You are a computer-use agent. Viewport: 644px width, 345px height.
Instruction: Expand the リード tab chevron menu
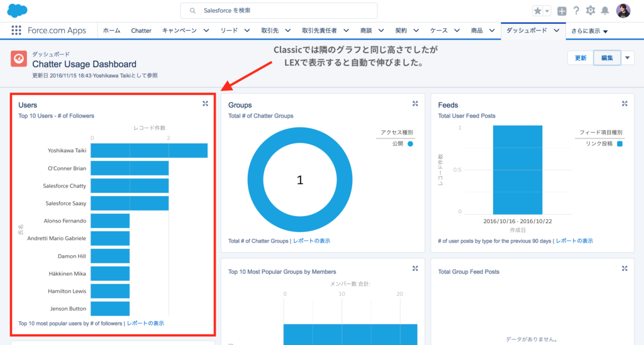(247, 30)
